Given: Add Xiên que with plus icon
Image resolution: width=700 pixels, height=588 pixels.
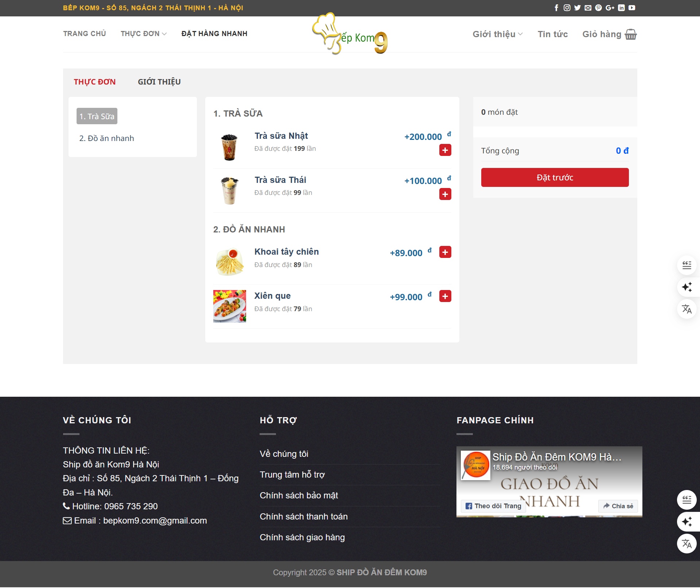Looking at the screenshot, I should point(445,296).
